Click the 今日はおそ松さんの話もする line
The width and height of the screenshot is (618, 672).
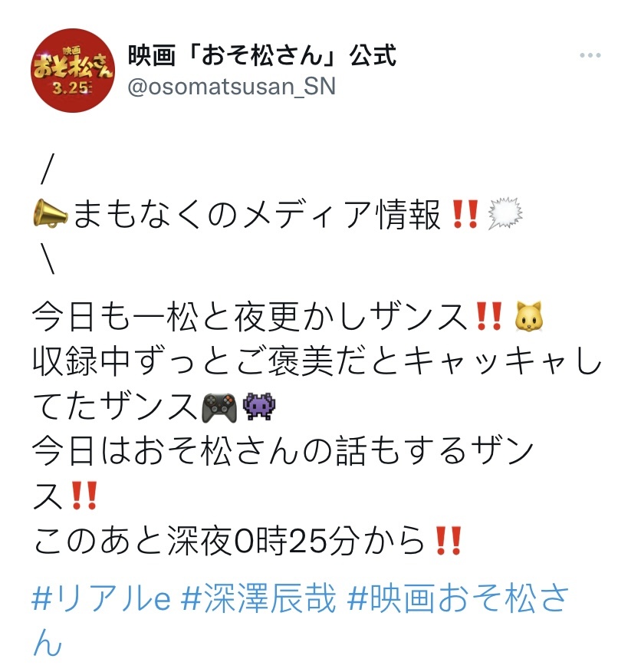[283, 451]
